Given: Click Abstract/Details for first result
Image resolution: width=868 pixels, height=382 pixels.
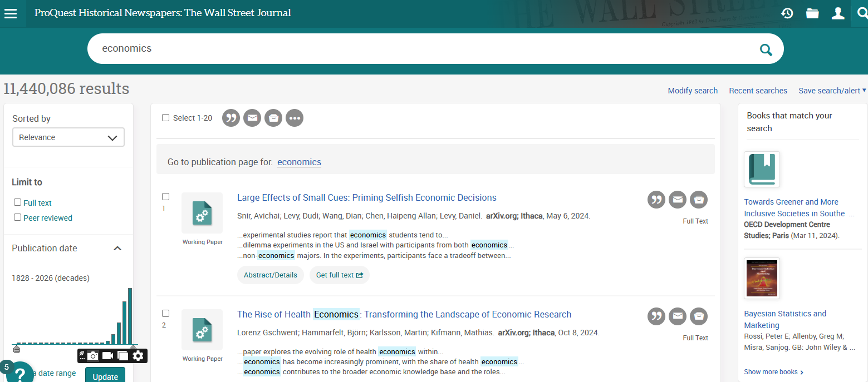Looking at the screenshot, I should click(271, 275).
